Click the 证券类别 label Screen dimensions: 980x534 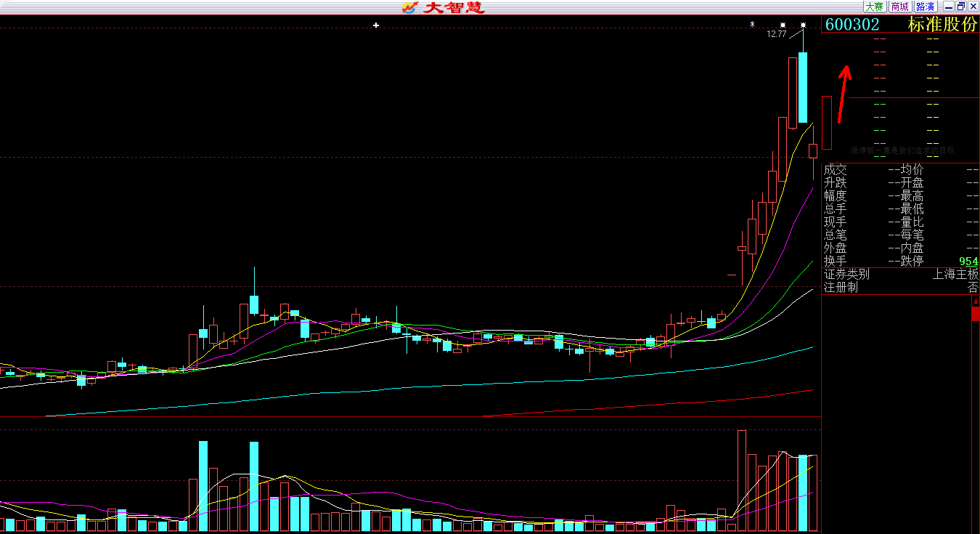[846, 275]
